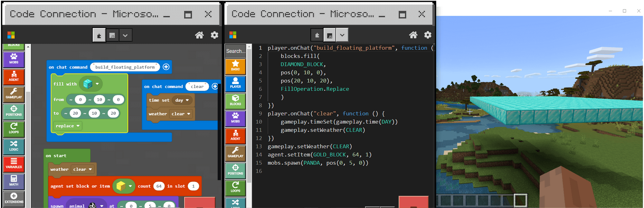Add parameter to clear chat command block

pos(215,86)
